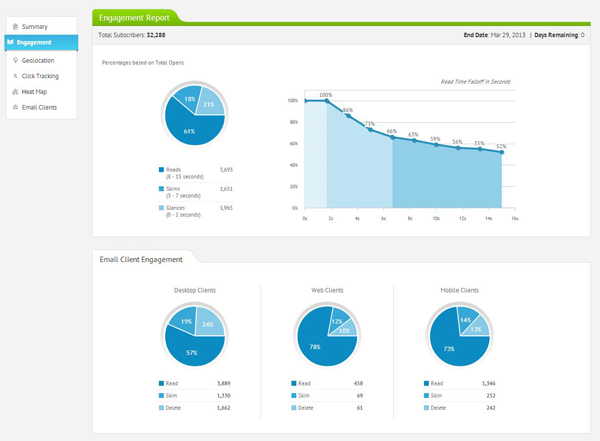Click the Heat Map flame icon
The width and height of the screenshot is (600, 441).
pyautogui.click(x=15, y=91)
